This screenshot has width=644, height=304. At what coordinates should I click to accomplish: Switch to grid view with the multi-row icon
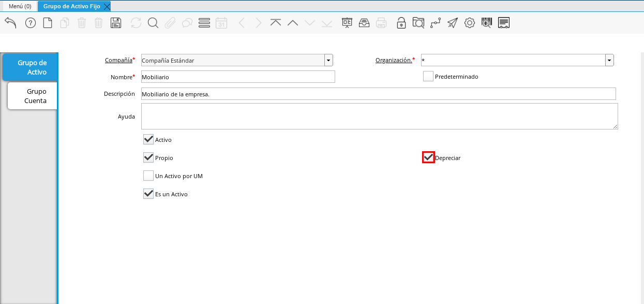click(x=204, y=22)
